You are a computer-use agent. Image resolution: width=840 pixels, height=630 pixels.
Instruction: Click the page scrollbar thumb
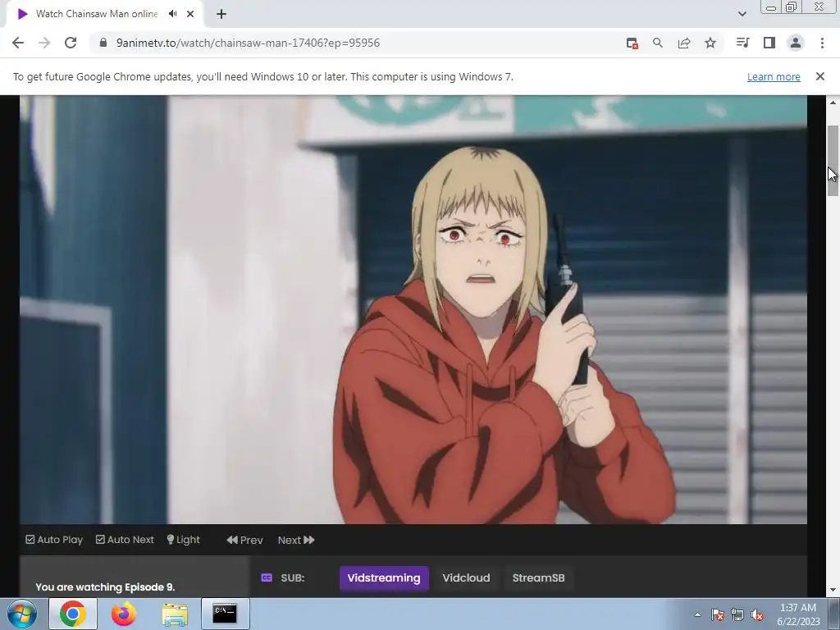pos(833,161)
